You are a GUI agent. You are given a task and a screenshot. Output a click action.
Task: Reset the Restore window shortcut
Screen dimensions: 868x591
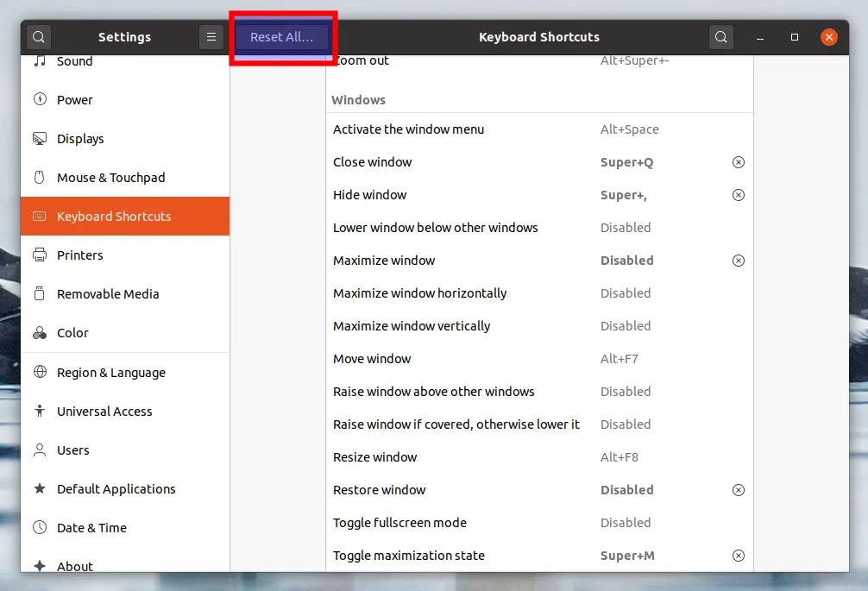(738, 490)
